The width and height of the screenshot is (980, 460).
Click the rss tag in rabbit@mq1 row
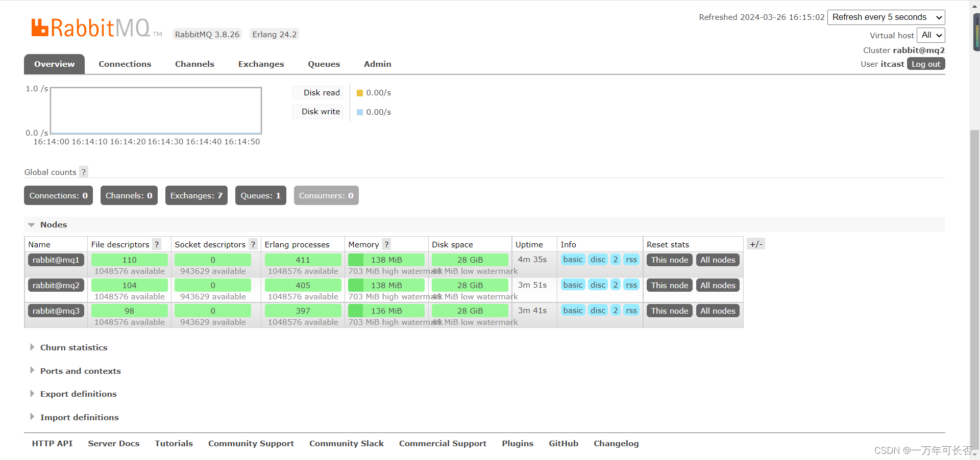tap(631, 259)
